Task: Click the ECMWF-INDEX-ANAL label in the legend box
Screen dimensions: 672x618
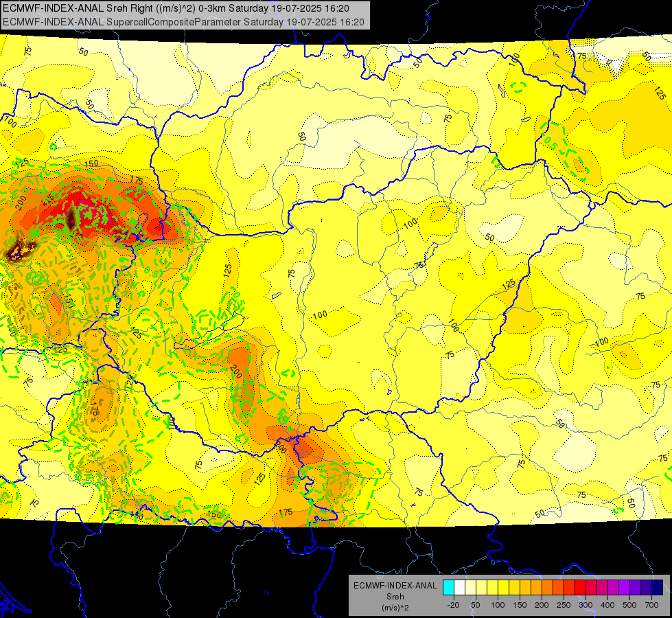Action: click(x=395, y=586)
